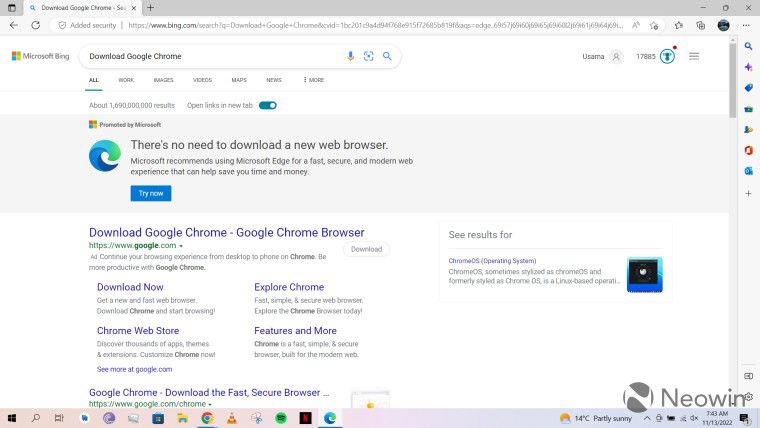Click the Bing voice search microphone icon
760x428 pixels.
click(350, 56)
